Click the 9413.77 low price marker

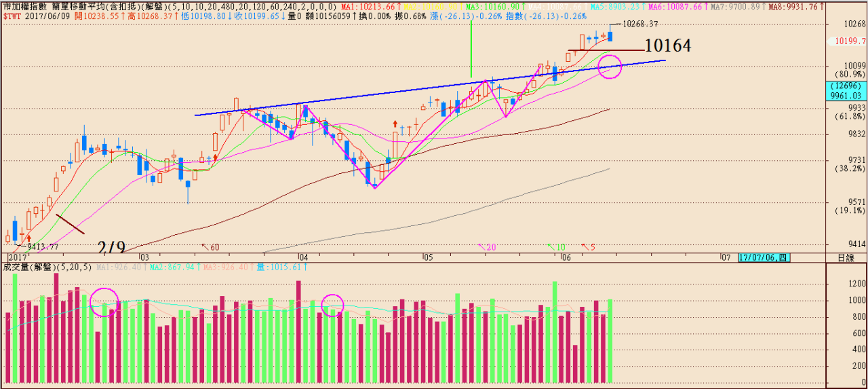[42, 246]
